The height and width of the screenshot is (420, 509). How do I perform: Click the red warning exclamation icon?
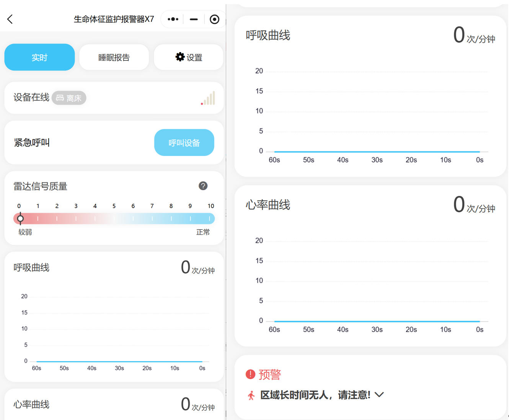250,374
